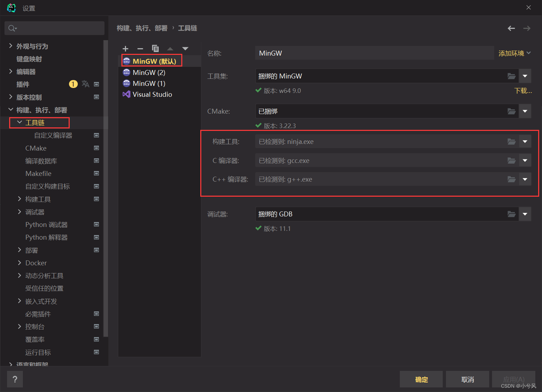Expand the 外观与行为 section

11,46
